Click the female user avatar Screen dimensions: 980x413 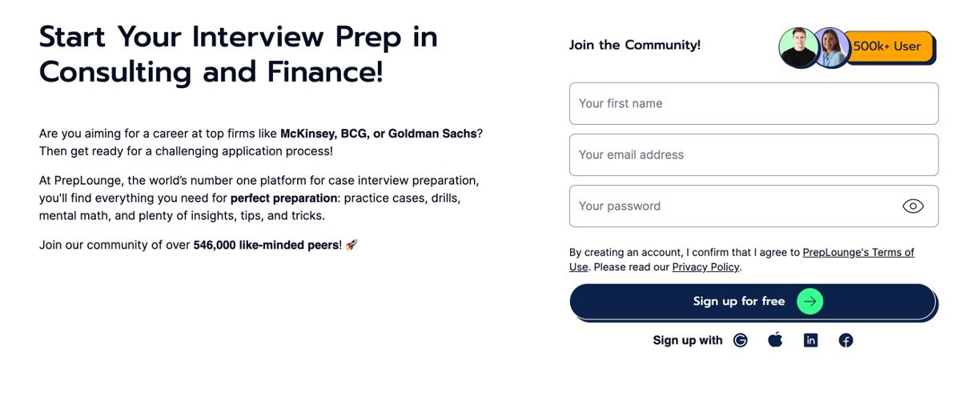pos(832,47)
